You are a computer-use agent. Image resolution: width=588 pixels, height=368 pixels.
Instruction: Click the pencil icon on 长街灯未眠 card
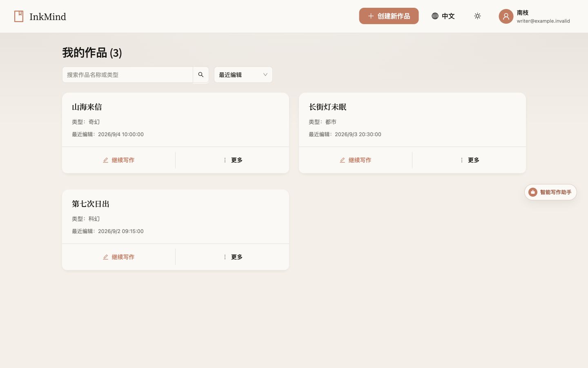tap(343, 160)
